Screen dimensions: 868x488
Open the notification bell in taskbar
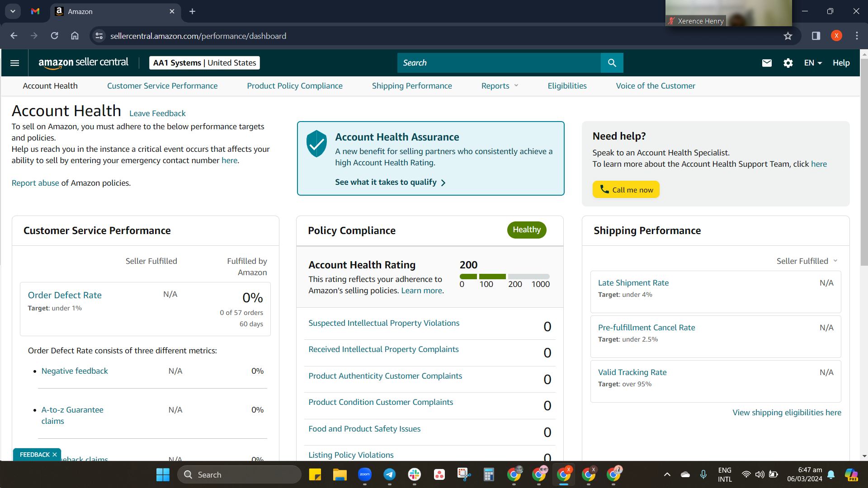point(831,474)
